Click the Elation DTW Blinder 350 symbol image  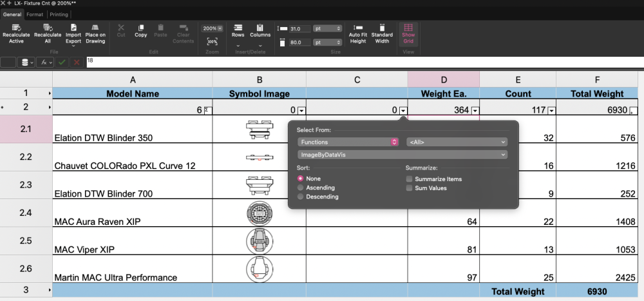tap(259, 130)
